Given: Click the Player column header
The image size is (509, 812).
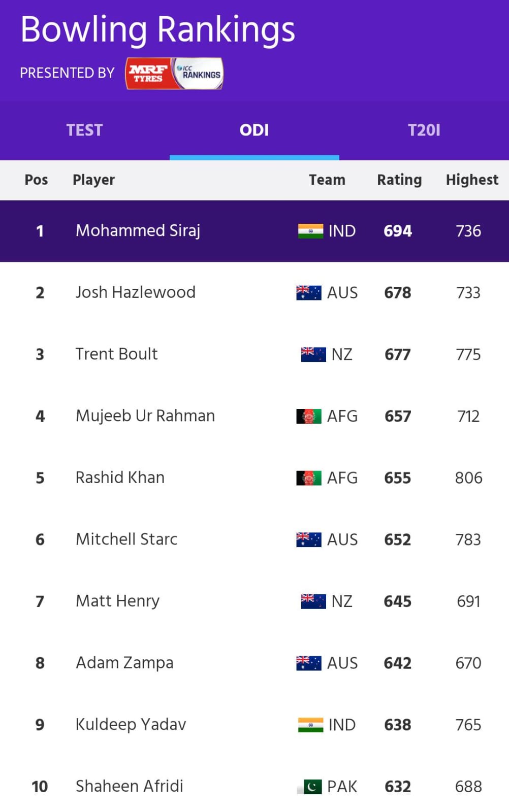Looking at the screenshot, I should pos(93,180).
